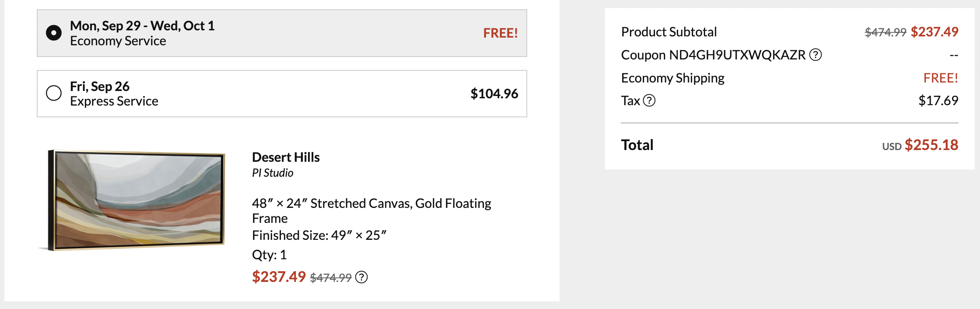Click the Stretched Canvas, Gold Floating Frame description
980x309 pixels.
pos(371,210)
